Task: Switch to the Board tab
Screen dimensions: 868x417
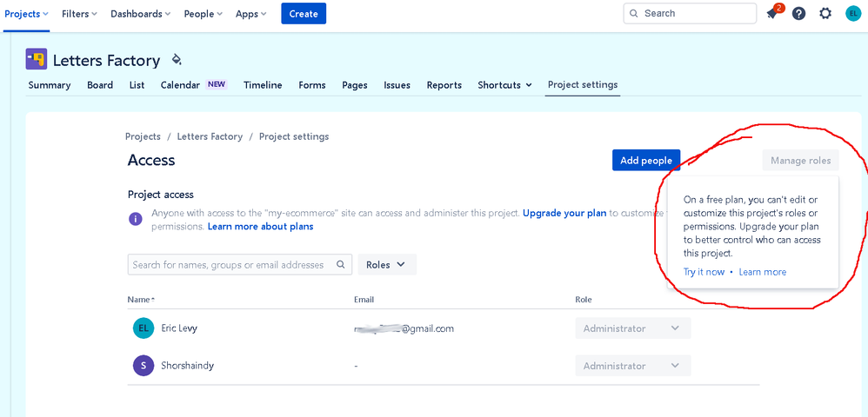Action: (x=100, y=85)
